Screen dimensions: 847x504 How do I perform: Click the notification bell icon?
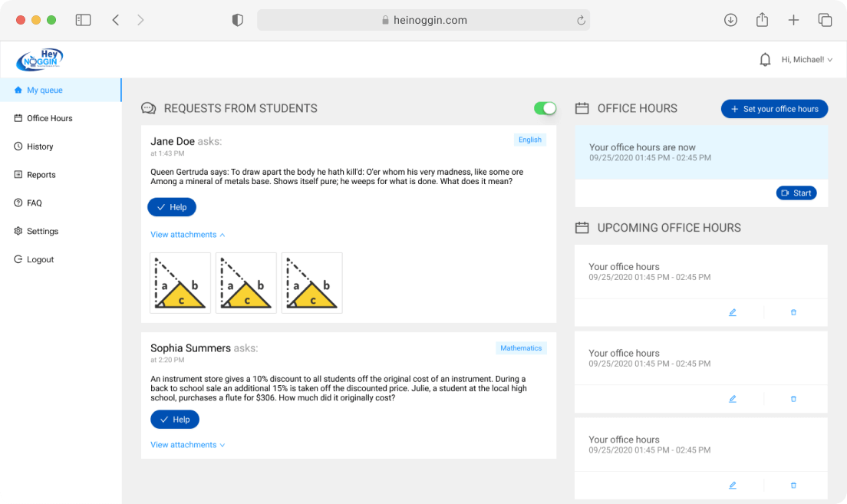(x=765, y=60)
